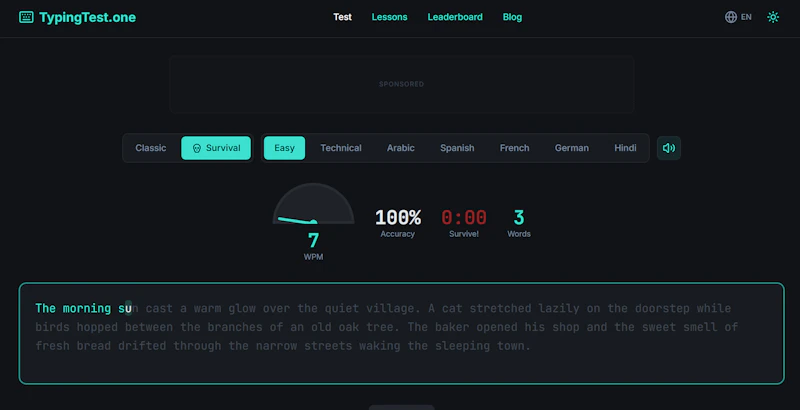Screen dimensions: 800x410
Task: Select Spanish language text
Action: pyautogui.click(x=457, y=148)
